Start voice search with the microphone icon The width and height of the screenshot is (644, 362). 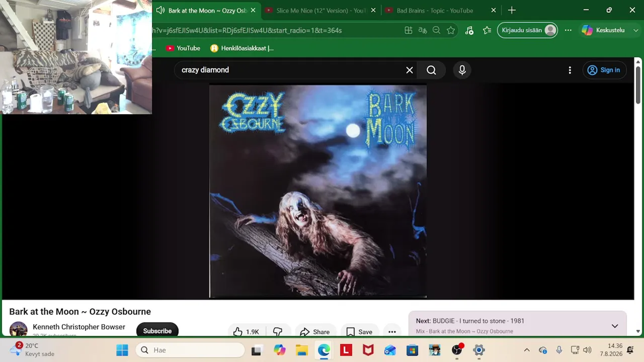coord(462,70)
